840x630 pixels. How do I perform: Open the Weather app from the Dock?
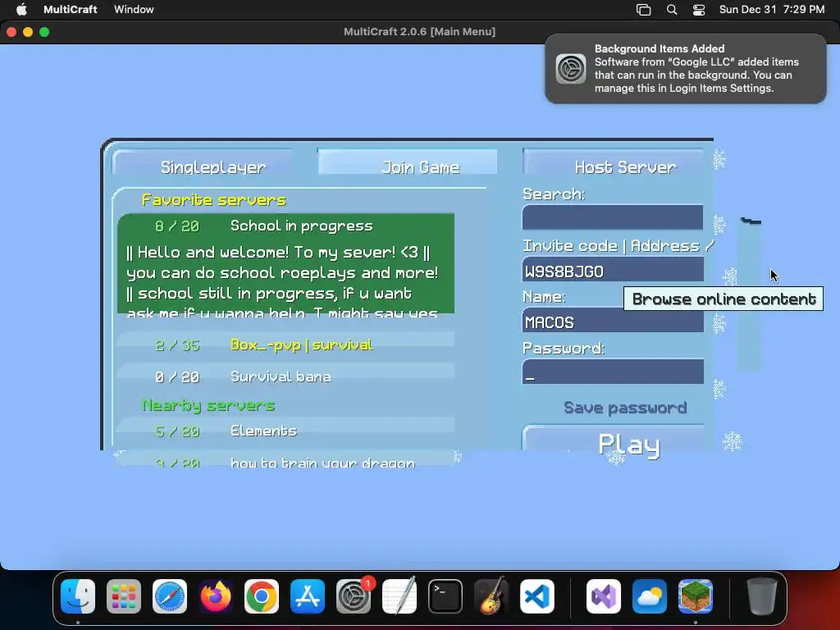[650, 596]
